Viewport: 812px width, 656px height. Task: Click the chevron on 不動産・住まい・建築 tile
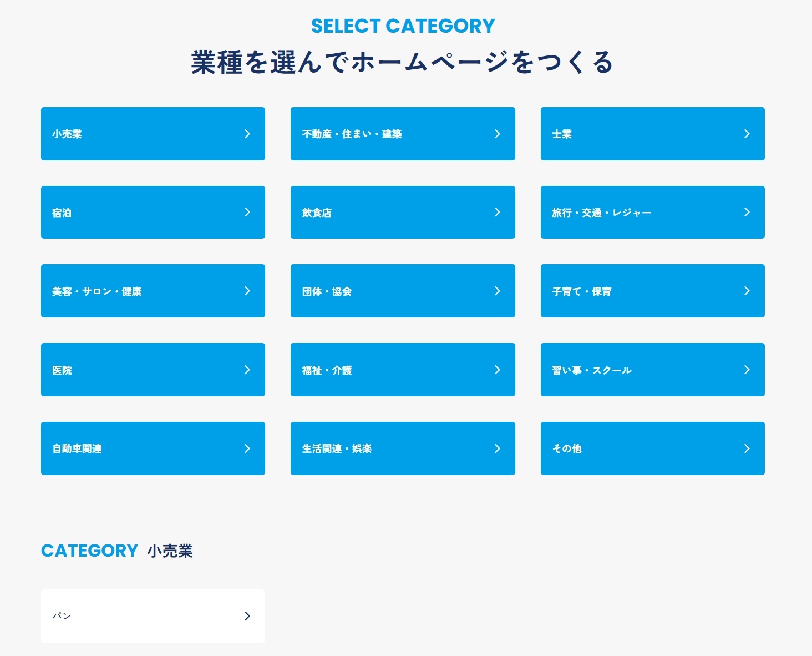[497, 134]
